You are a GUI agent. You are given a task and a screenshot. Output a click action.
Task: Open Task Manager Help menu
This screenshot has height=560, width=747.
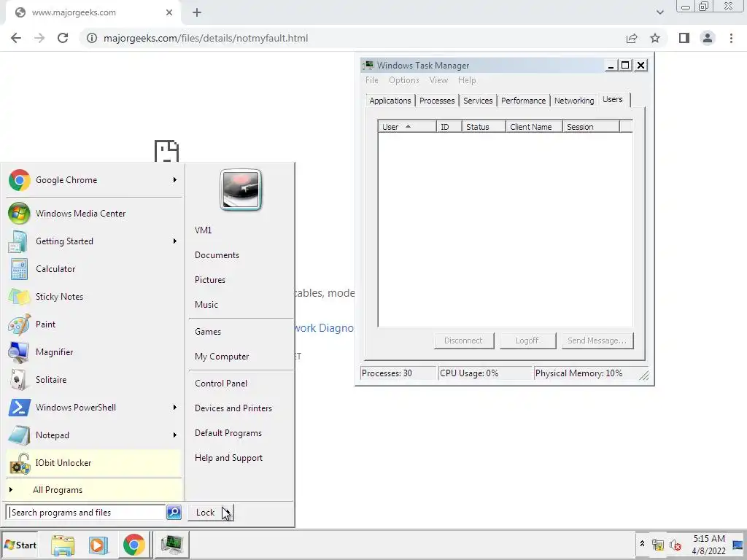[467, 80]
